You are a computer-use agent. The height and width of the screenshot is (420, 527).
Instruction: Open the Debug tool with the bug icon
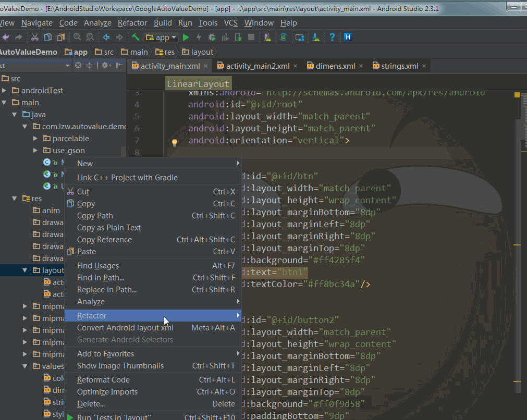[212, 37]
